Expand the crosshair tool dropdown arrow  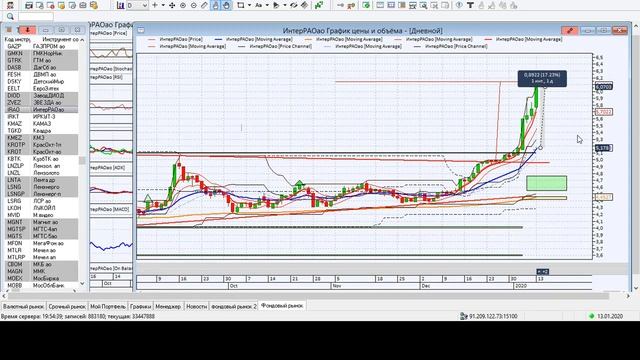[x=163, y=5]
